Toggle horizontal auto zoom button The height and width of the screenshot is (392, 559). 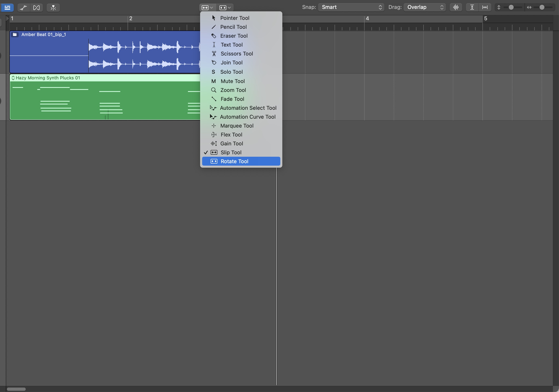point(485,7)
